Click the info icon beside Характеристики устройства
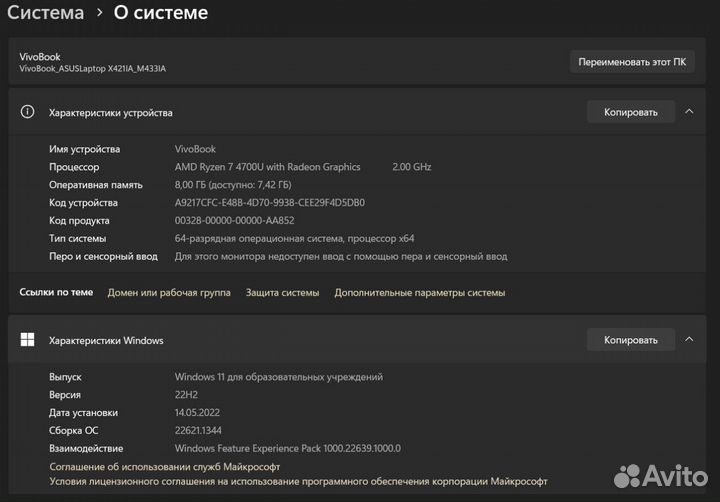Screen dimensions: 720x502 click(x=27, y=112)
